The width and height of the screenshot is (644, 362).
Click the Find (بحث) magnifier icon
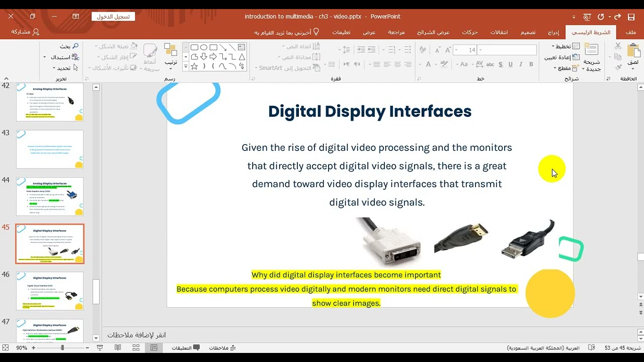click(76, 46)
